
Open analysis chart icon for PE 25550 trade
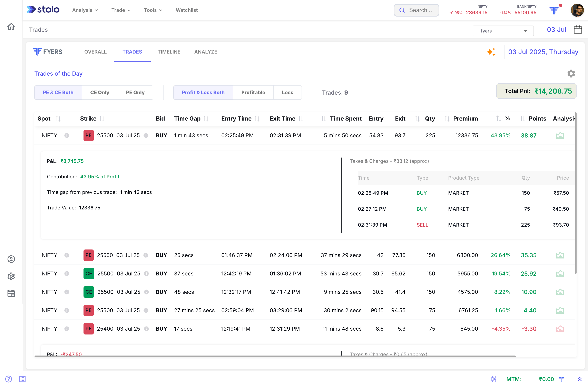click(560, 255)
